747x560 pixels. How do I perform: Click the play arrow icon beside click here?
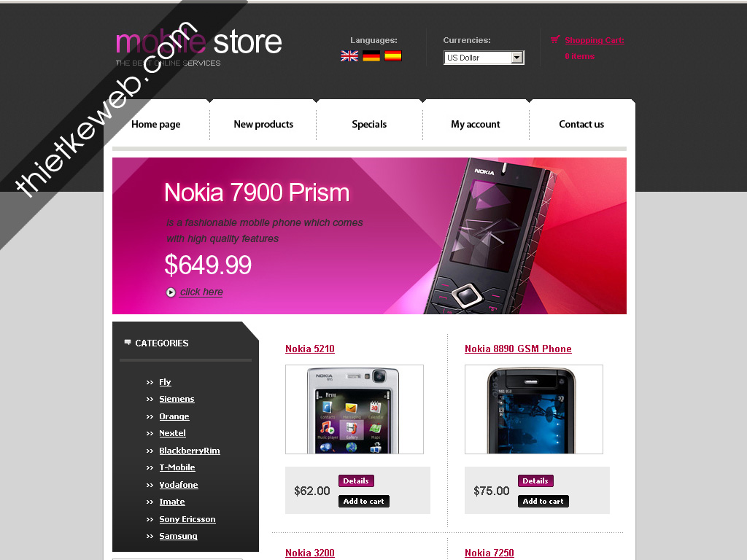click(x=171, y=292)
